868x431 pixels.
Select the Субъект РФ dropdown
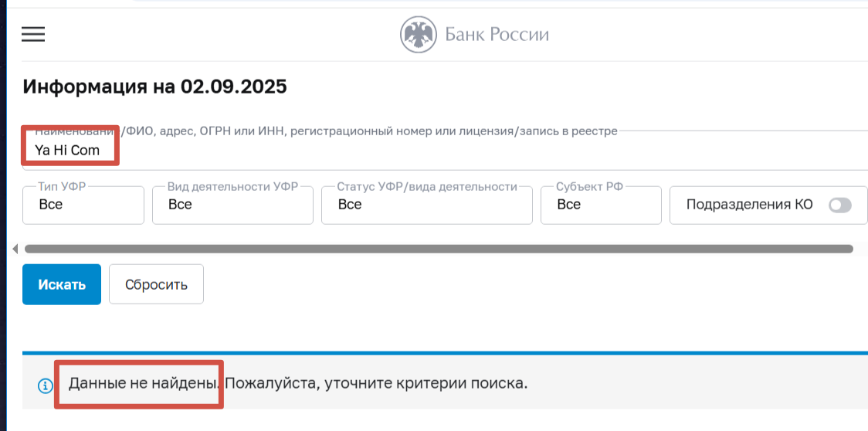point(601,205)
